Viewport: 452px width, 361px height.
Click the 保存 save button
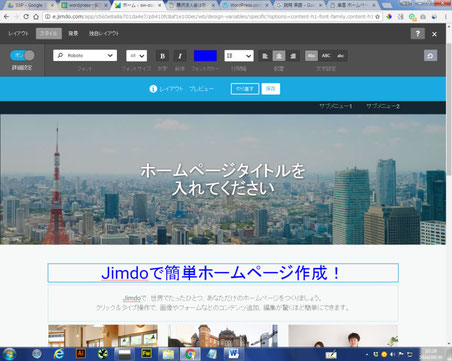[x=271, y=89]
